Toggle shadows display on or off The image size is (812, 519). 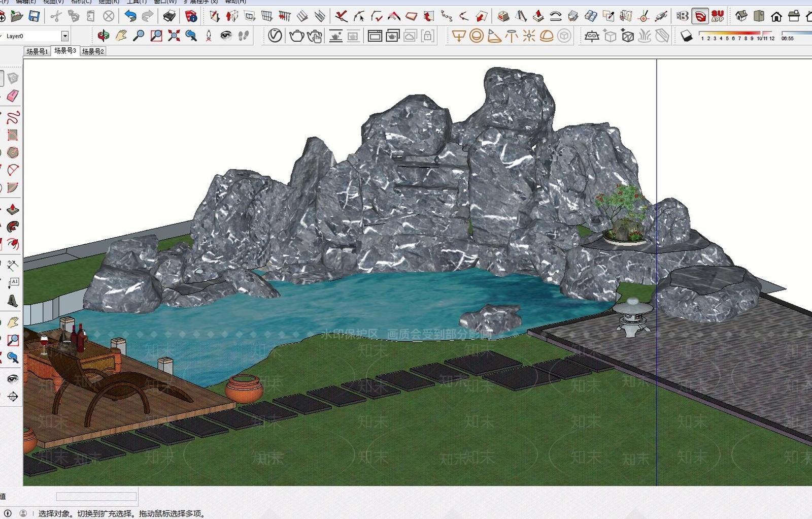point(686,36)
